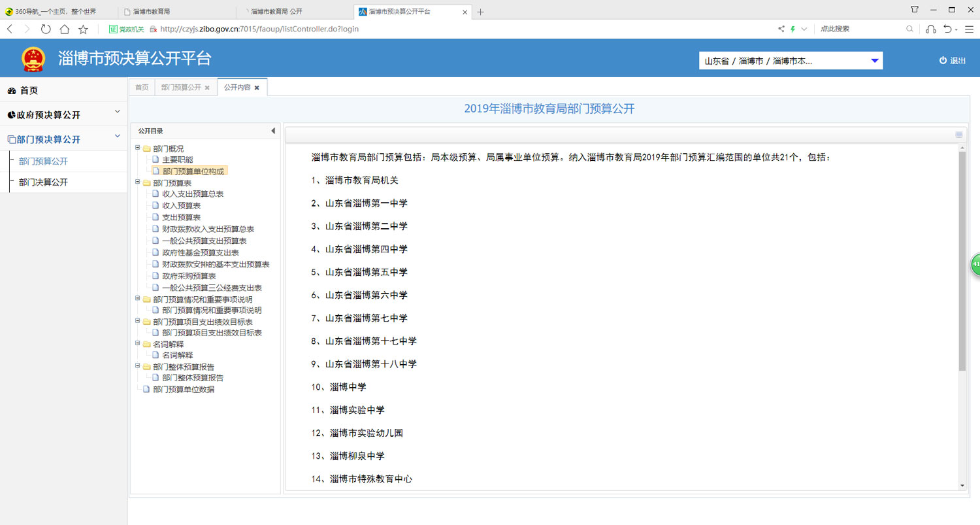
Task: Click maximize icon in content panel header
Action: tap(958, 135)
